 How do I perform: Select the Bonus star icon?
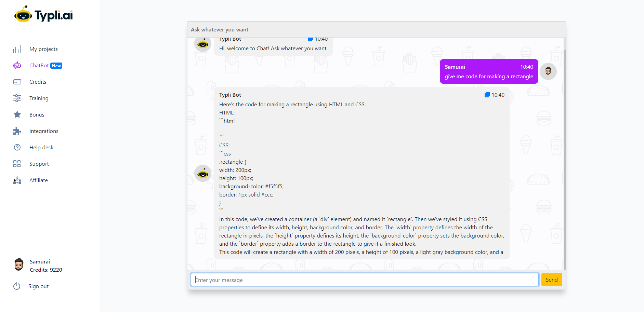click(17, 114)
